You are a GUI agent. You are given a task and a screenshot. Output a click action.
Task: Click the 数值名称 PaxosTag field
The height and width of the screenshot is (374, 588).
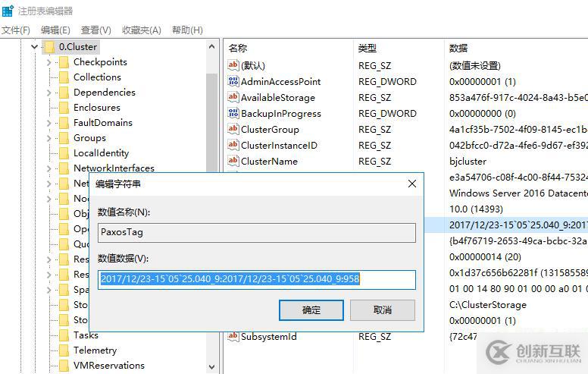pyautogui.click(x=257, y=233)
